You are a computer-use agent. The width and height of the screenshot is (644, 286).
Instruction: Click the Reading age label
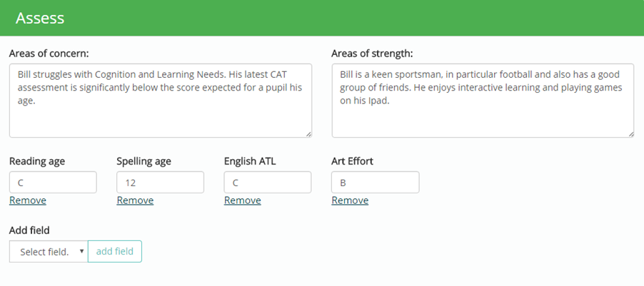pos(37,161)
